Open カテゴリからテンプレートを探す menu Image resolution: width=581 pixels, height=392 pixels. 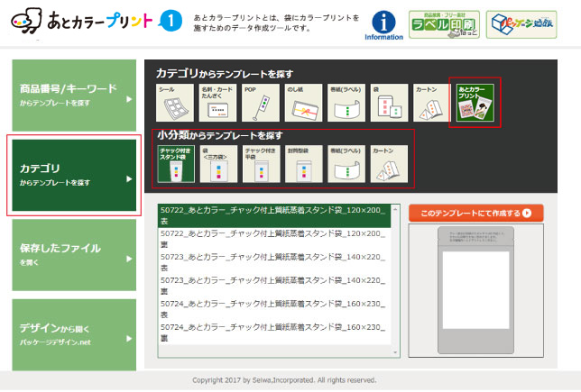point(74,175)
